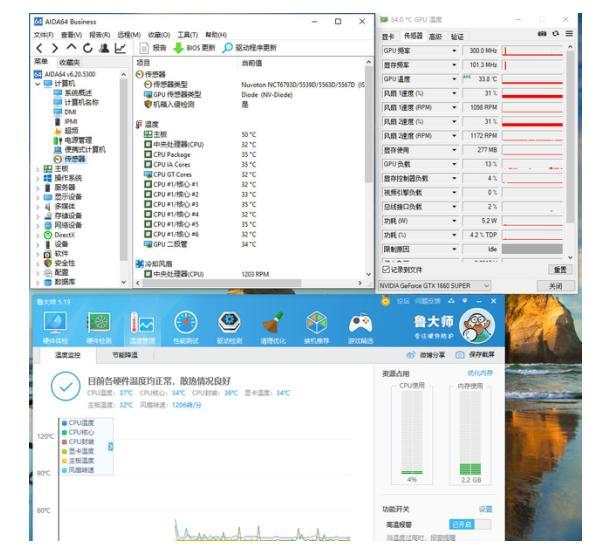Toggle CPU温度 legend item in chart
Screen dimensions: 590x553
click(78, 423)
